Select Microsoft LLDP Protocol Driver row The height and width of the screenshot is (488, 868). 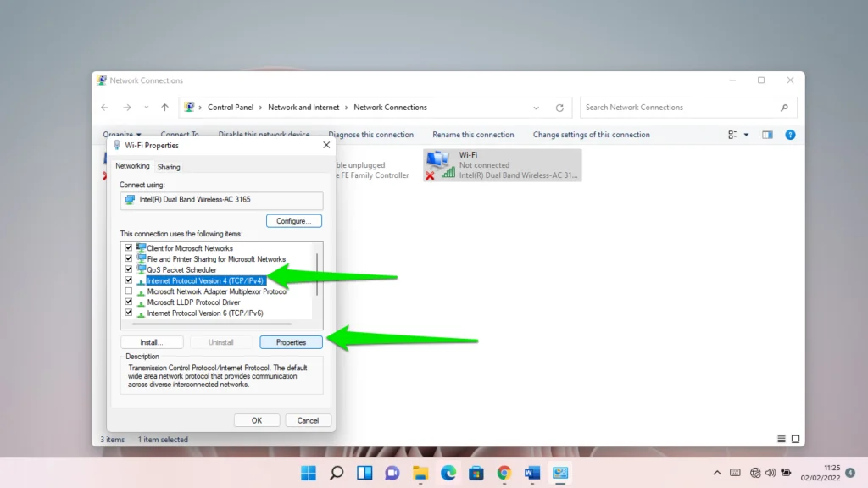(194, 302)
